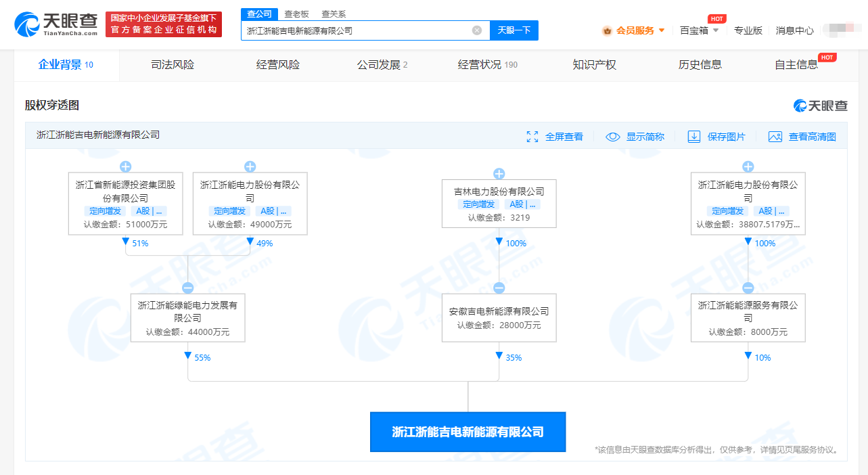Click the crown icon next to 会员服务
This screenshot has width=868, height=475.
coord(607,30)
